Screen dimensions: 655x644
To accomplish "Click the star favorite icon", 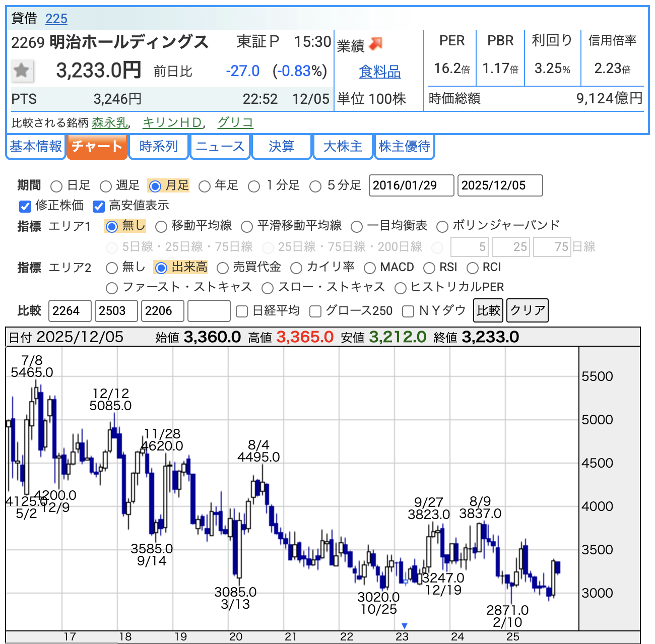I will coord(22,71).
